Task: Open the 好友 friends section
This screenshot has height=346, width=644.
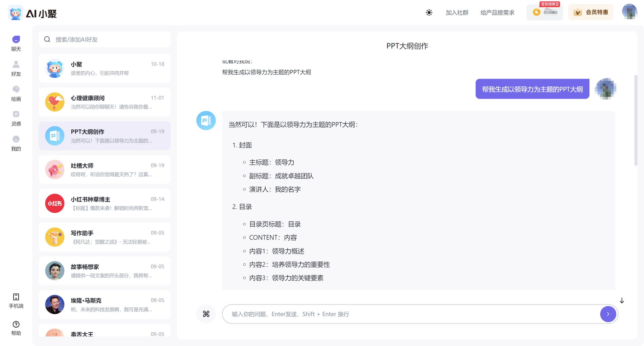Action: point(16,68)
